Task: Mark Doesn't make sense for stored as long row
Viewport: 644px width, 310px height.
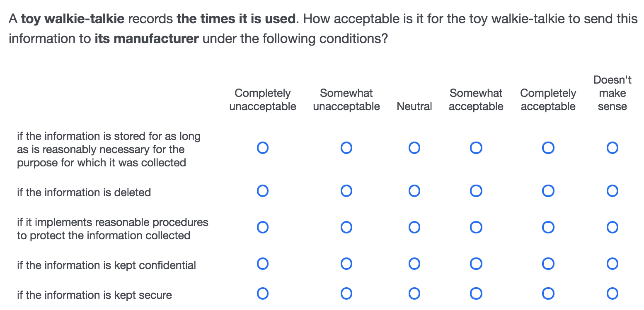Action: pyautogui.click(x=612, y=148)
